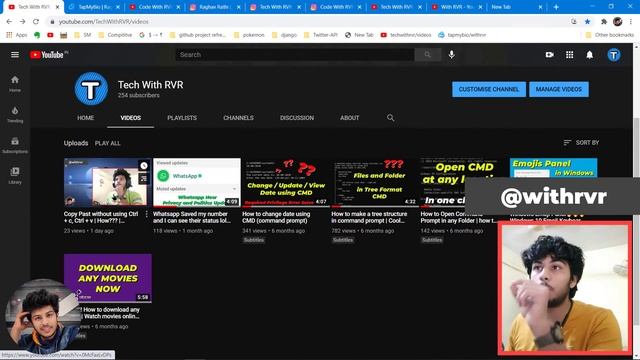Click MANAGE VIDEOS button
The image size is (640, 360).
tap(559, 89)
